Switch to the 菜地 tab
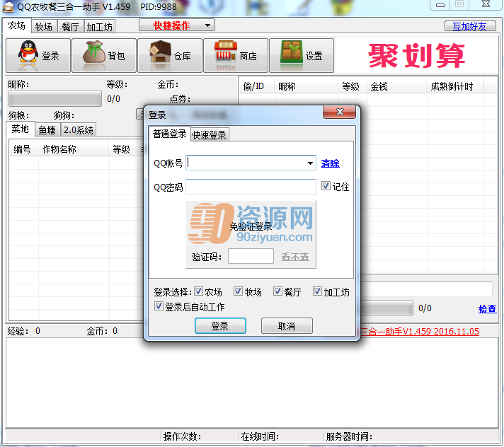Viewport: 504px width, 447px height. point(21,129)
